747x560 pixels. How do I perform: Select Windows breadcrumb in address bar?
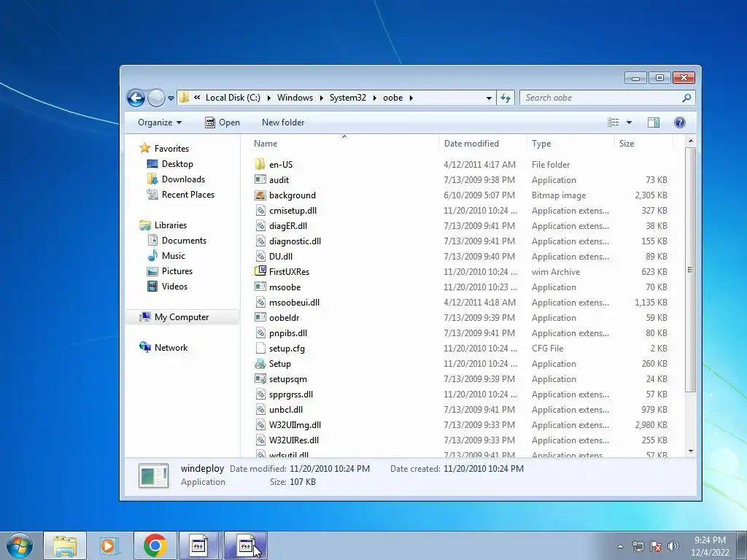click(295, 98)
